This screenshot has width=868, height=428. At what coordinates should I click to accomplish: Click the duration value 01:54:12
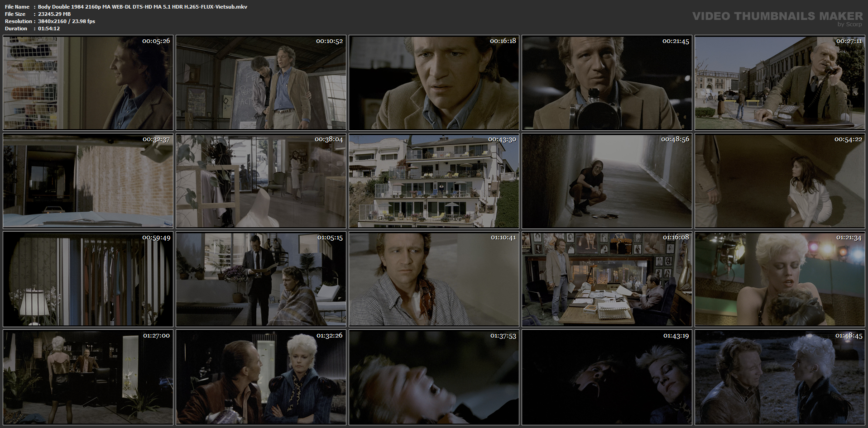49,29
